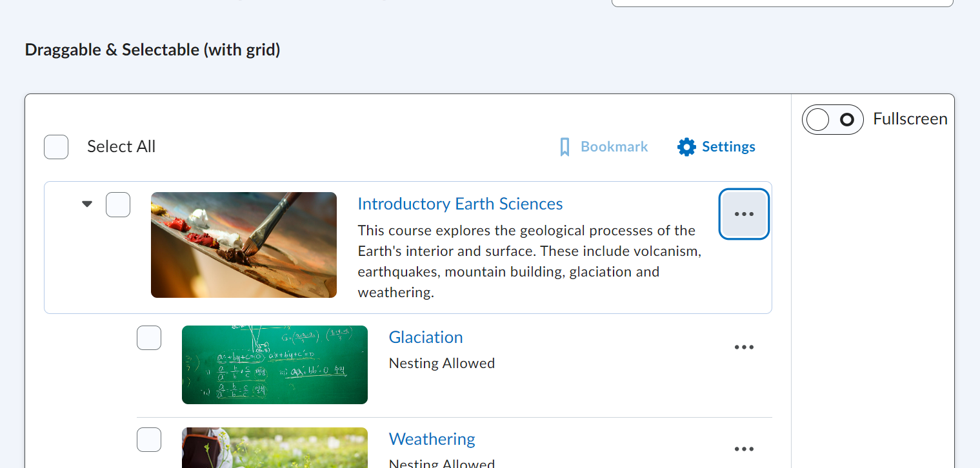Open the Introductory Earth Sciences course link

click(460, 204)
